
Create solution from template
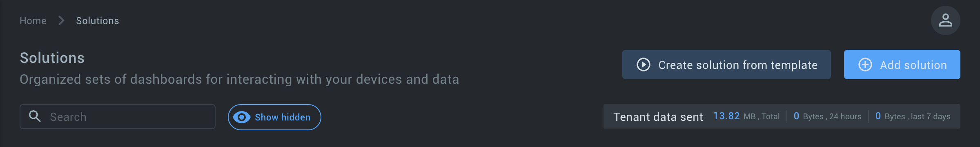click(x=726, y=65)
